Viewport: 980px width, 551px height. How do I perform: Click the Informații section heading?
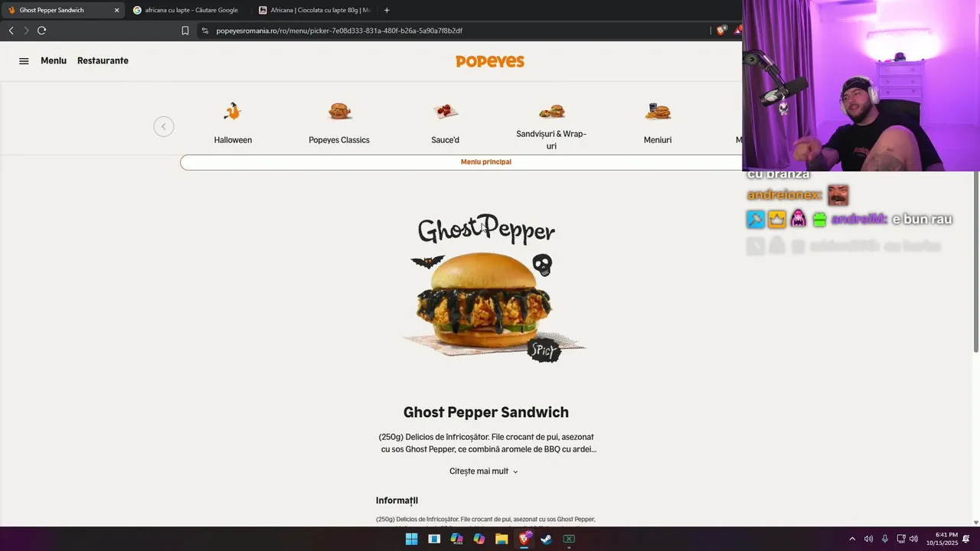[397, 500]
